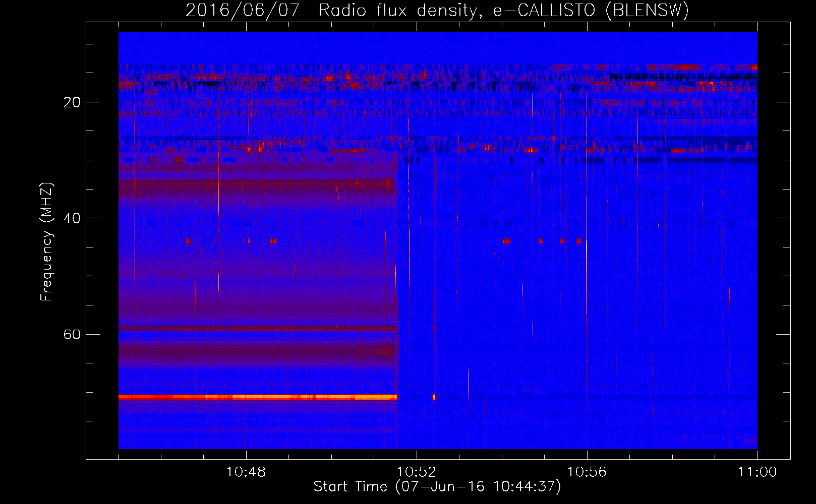Click the bright orange horizontal emission band
Image resolution: width=816 pixels, height=504 pixels.
(x=258, y=397)
